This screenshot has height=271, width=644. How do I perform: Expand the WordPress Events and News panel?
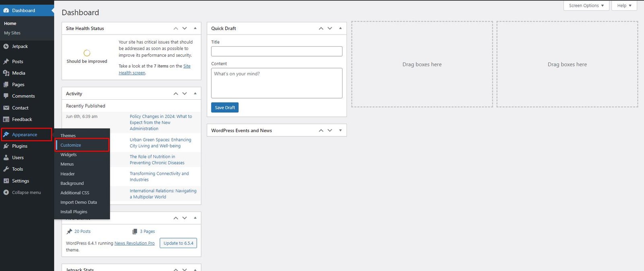pos(341,131)
